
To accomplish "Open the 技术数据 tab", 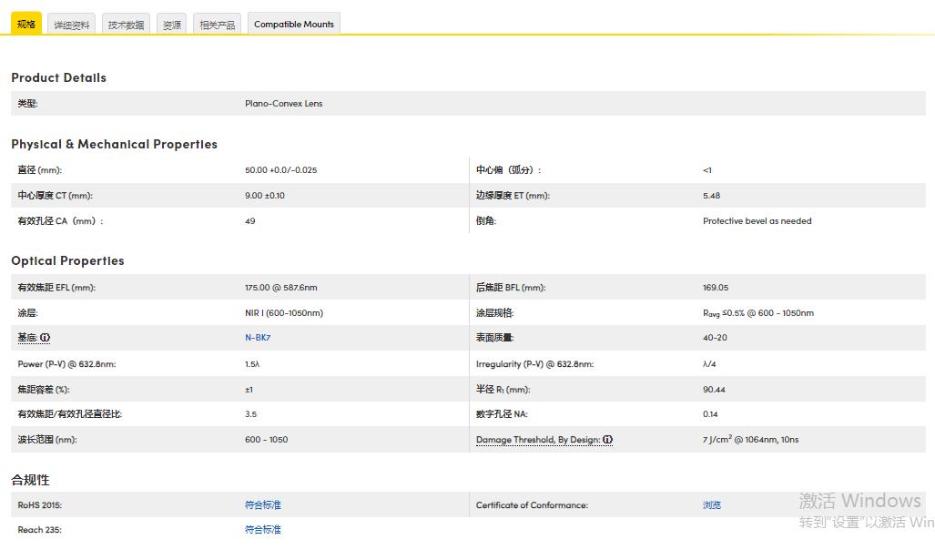I will (x=126, y=25).
